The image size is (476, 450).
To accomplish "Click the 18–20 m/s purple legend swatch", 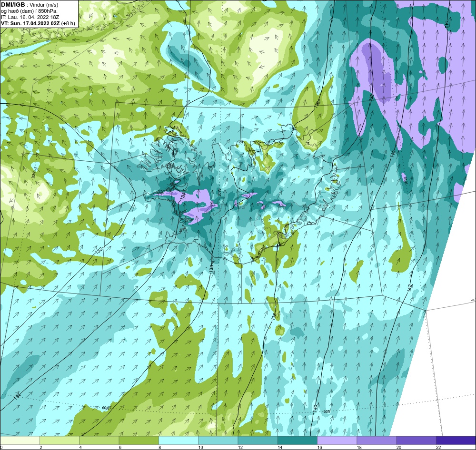I will pos(377,440).
